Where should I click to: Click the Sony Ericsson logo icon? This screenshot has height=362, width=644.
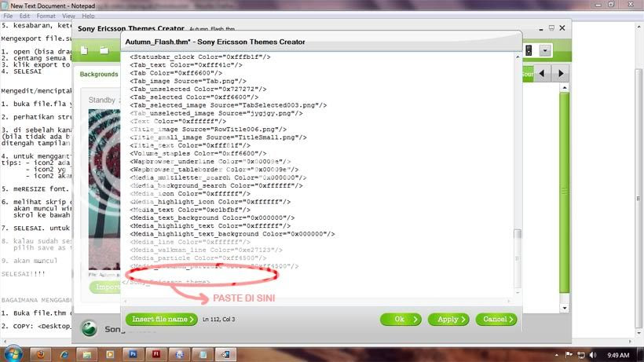pos(89,328)
